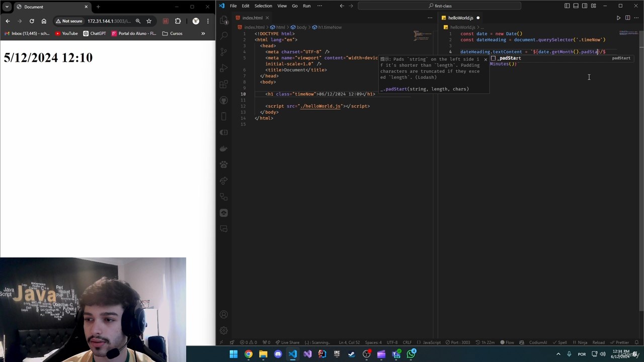Show more bookmarks chevron in Chrome

point(203,34)
